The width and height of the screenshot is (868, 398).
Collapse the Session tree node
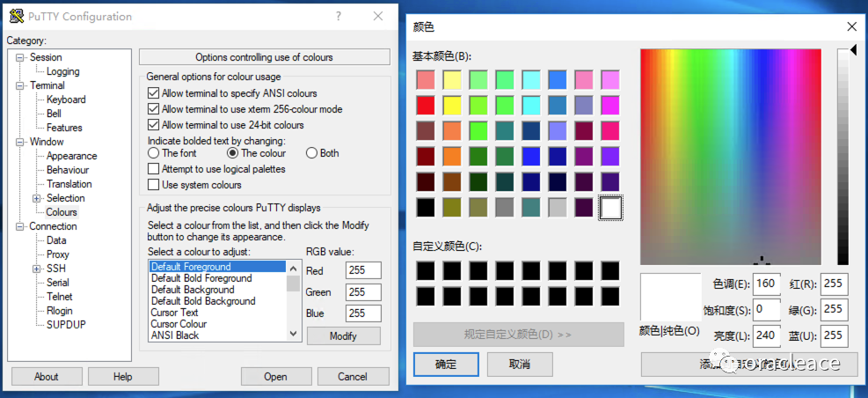(x=20, y=57)
